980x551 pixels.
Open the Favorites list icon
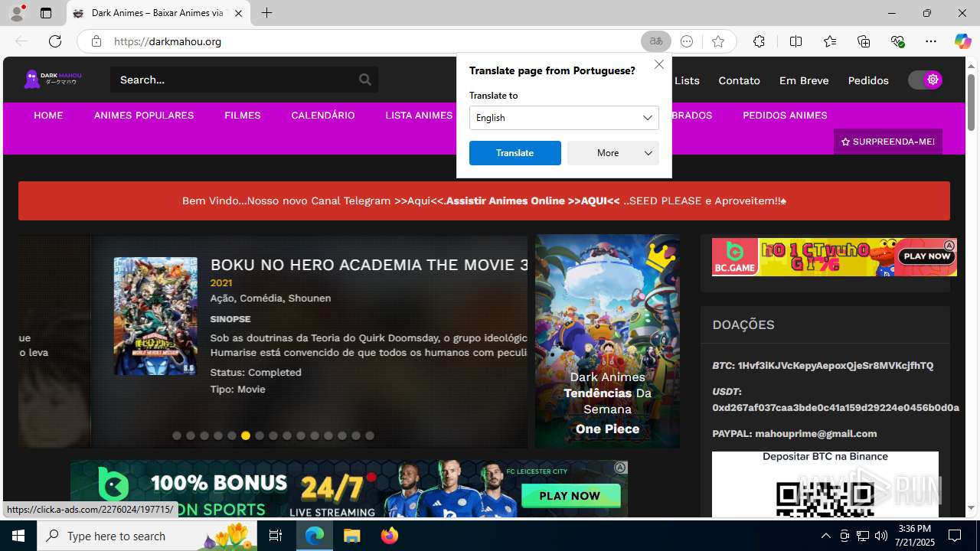click(830, 41)
